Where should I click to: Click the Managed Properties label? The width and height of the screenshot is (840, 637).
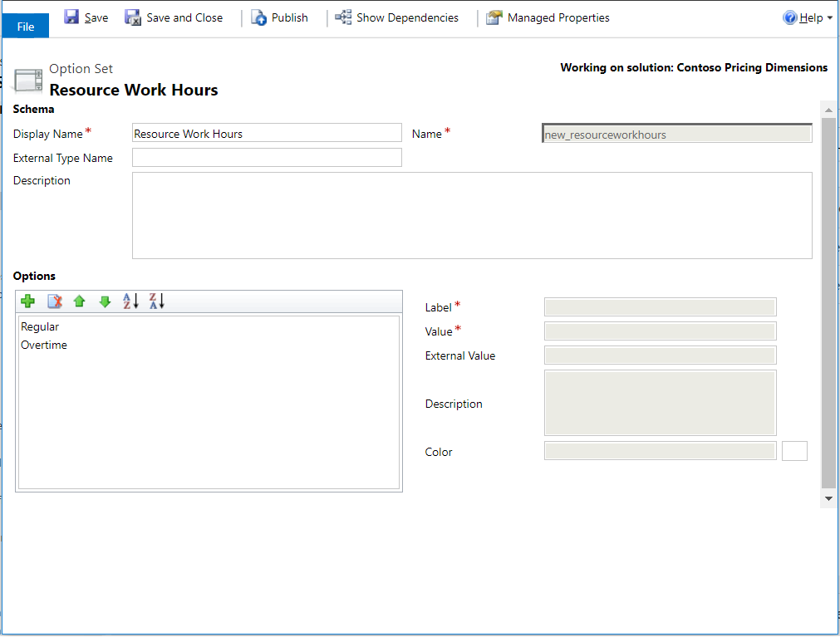tap(558, 17)
